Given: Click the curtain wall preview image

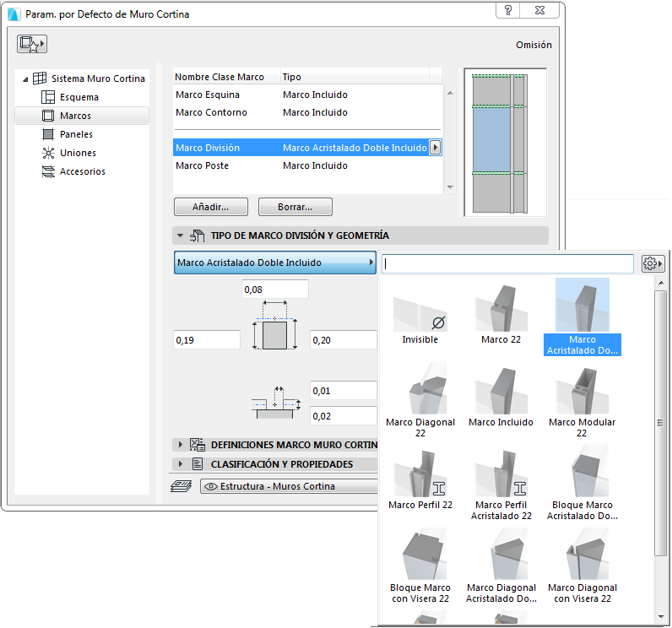Looking at the screenshot, I should coord(506,142).
